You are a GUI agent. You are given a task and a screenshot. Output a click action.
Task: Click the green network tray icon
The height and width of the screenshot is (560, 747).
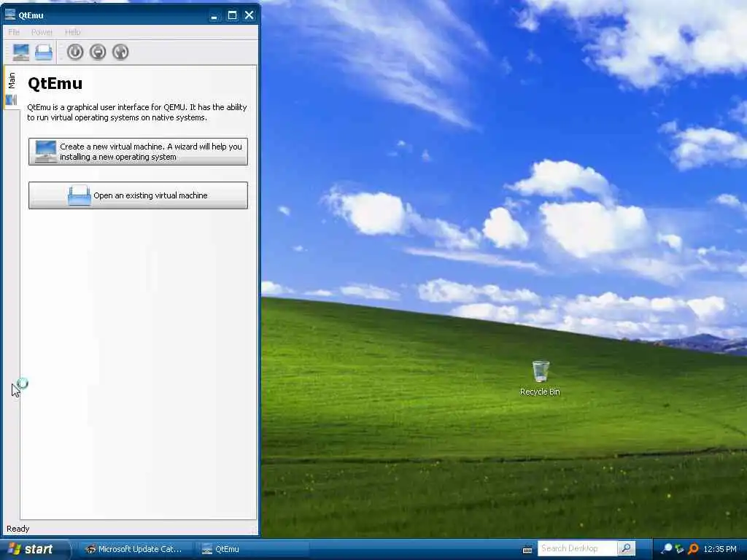click(x=679, y=549)
